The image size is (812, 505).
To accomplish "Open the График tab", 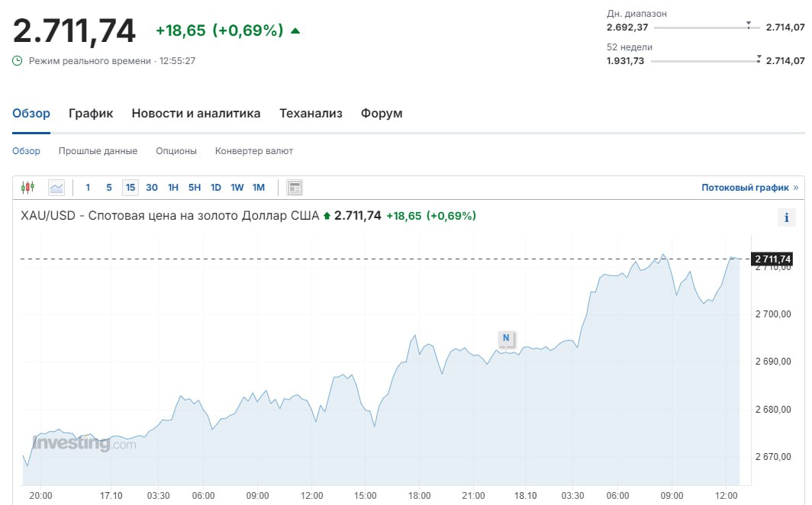I will tap(91, 114).
